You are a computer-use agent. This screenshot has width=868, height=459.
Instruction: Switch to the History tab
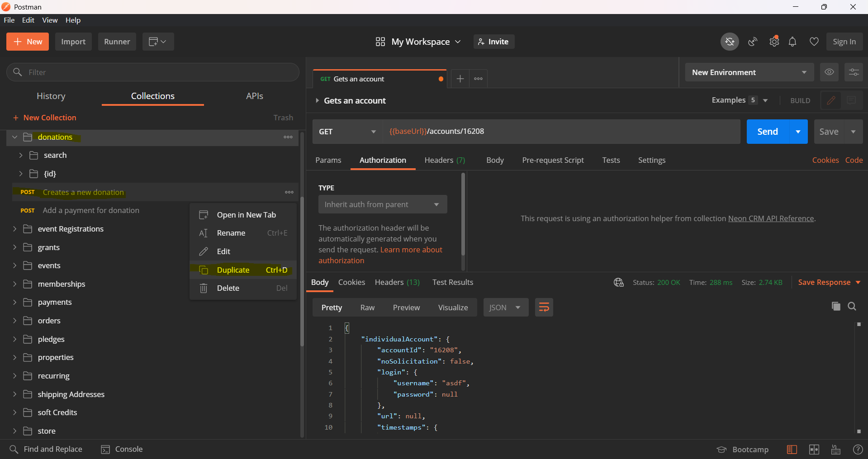point(51,96)
